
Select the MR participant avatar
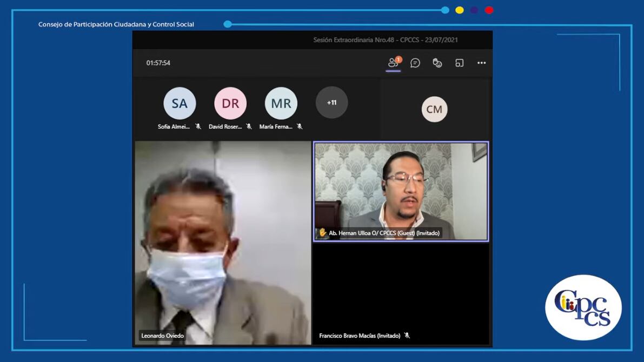(x=281, y=103)
